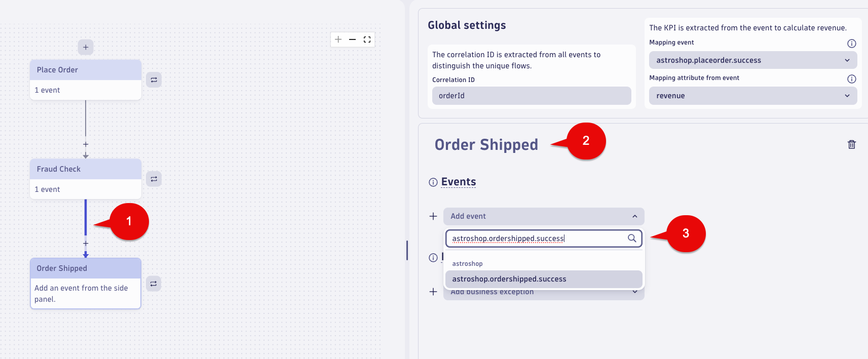Open the Mapping event dropdown
This screenshot has height=359, width=868.
coord(753,60)
